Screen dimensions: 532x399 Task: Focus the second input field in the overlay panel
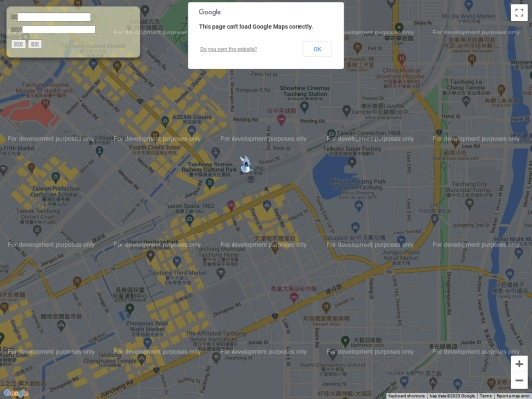click(58, 30)
